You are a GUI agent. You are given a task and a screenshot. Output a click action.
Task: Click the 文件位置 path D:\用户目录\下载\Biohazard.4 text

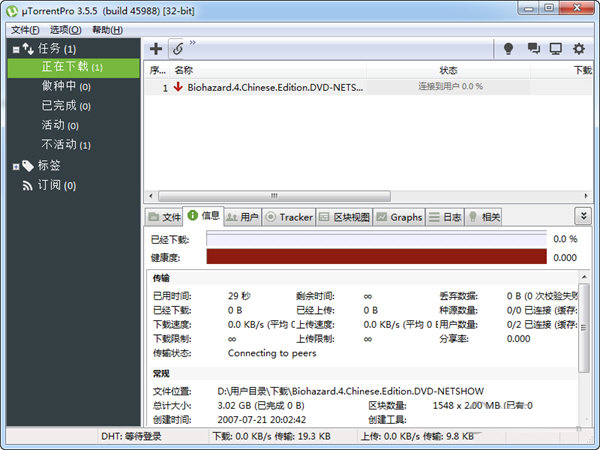tap(351, 391)
